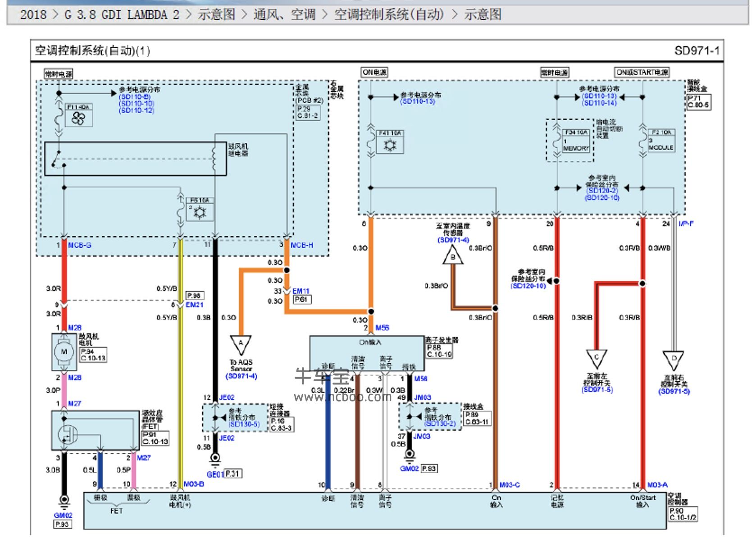Click triangle connector C
756x538 pixels.
(x=597, y=359)
